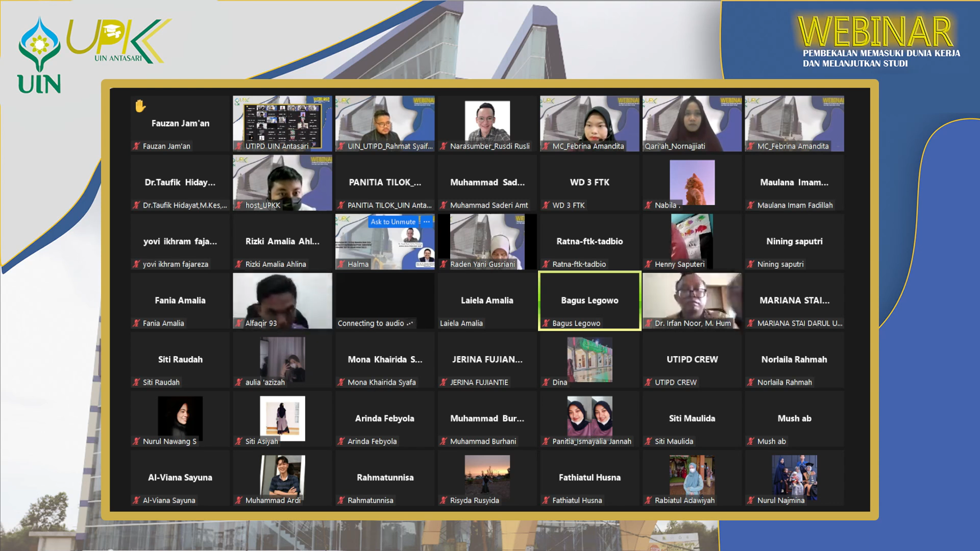Select Dina profile picture tile
The height and width of the screenshot is (551, 980).
[x=590, y=359]
